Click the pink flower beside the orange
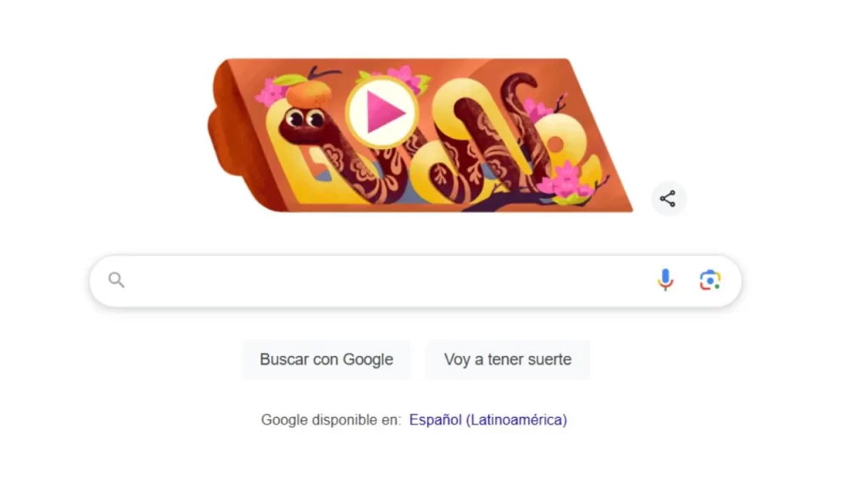This screenshot has height=488, width=868. [270, 92]
